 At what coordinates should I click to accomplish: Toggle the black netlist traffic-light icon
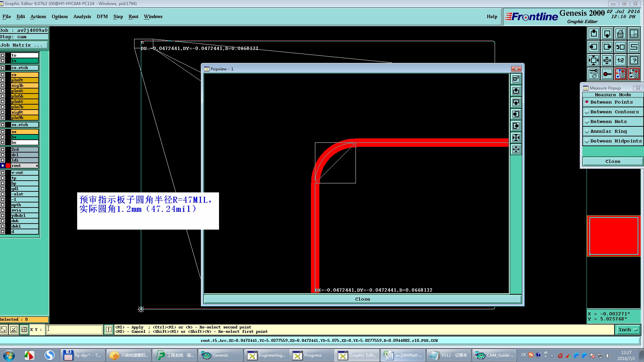[634, 74]
